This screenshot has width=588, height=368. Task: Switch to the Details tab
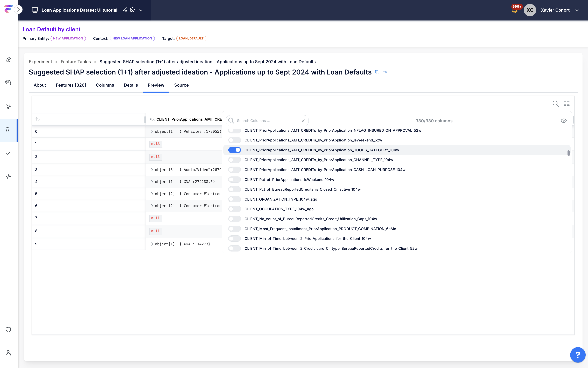tap(131, 85)
